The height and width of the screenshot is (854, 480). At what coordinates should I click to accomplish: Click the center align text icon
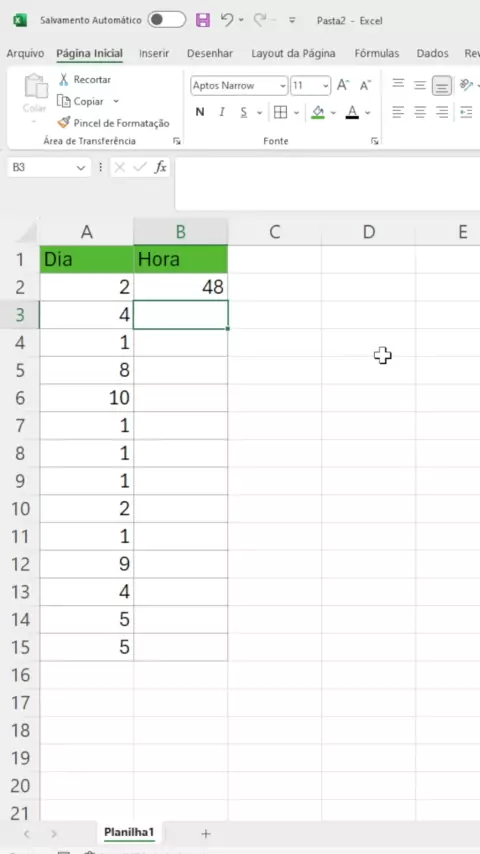pos(420,113)
